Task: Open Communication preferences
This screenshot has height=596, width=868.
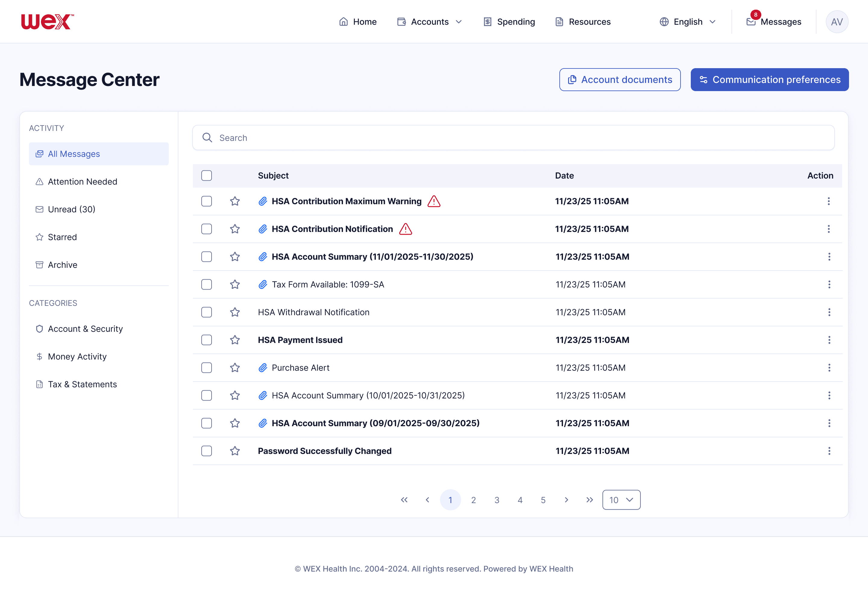Action: [x=770, y=80]
